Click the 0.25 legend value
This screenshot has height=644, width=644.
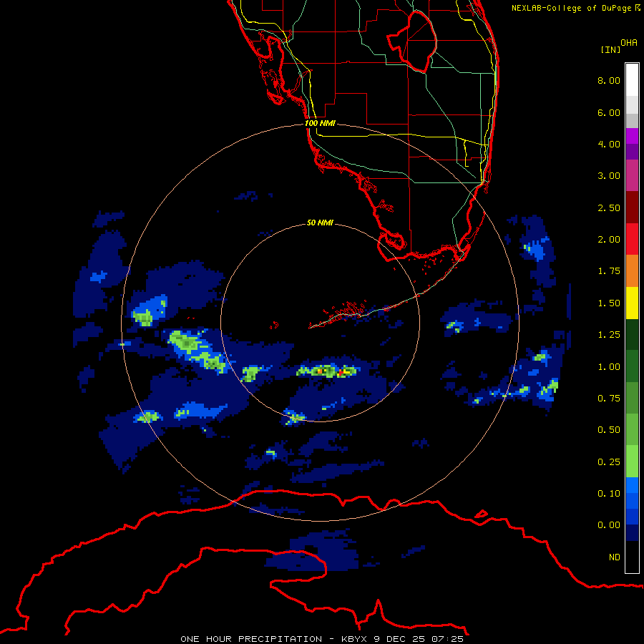[x=609, y=462]
